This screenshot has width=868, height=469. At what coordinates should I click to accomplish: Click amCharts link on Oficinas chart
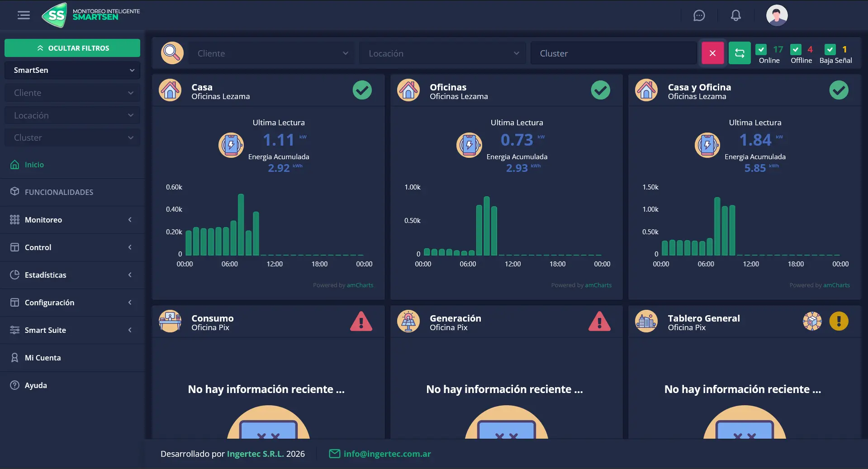point(598,285)
